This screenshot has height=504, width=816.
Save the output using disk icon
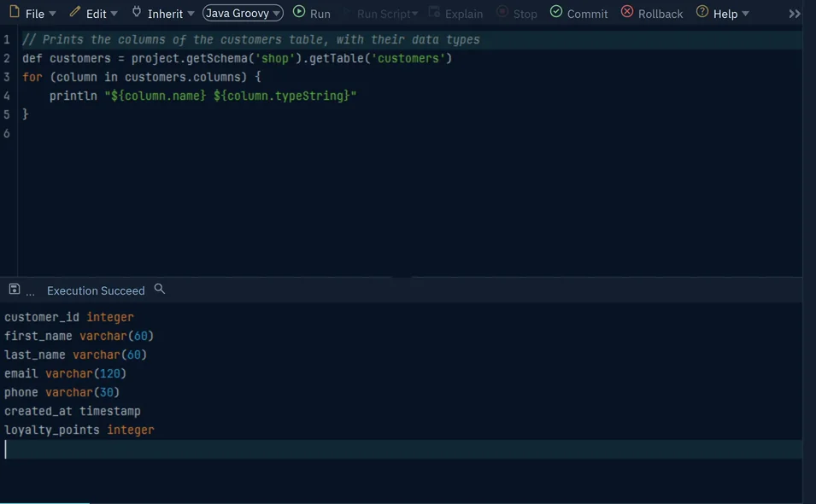click(x=15, y=290)
